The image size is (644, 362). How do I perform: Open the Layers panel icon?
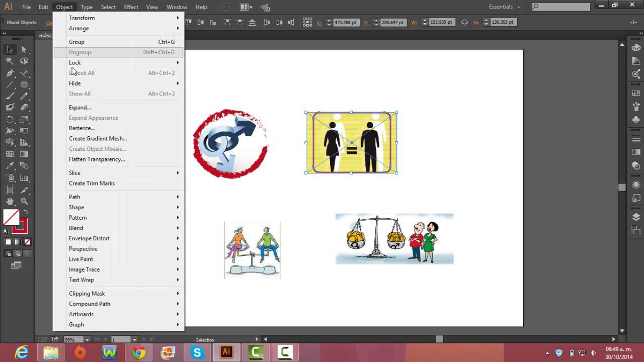(636, 217)
